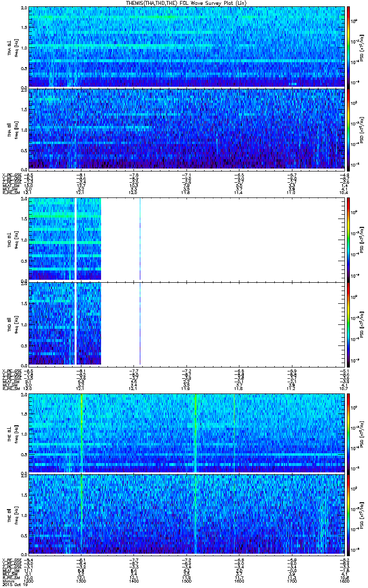This screenshot has height=588, width=368.
Task: Click the green broadband stripe near 1300 in THE B-perp
Action: 81,433
